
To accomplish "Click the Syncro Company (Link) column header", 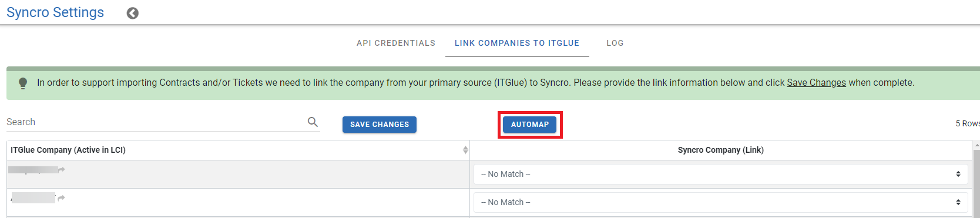I will click(721, 150).
